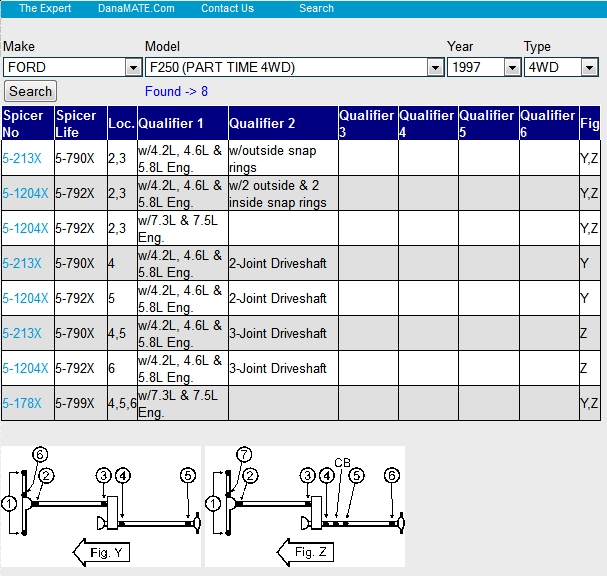This screenshot has width=607, height=576.
Task: Click 'w/2 outside & 2 inside snap rings' cell
Action: coord(283,193)
